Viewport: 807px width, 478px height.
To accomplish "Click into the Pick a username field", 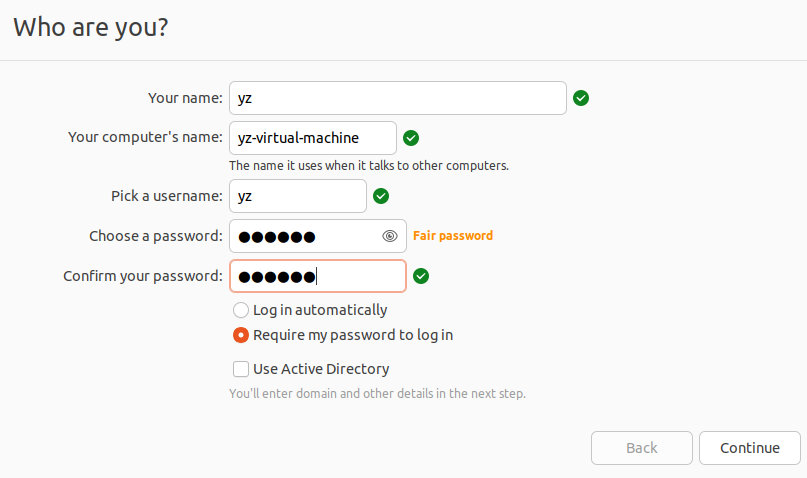I will 298,196.
